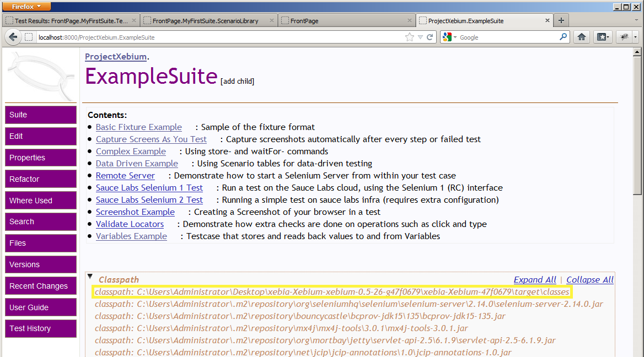This screenshot has width=644, height=357.
Task: Close the FrontPage tab
Action: coord(410,20)
